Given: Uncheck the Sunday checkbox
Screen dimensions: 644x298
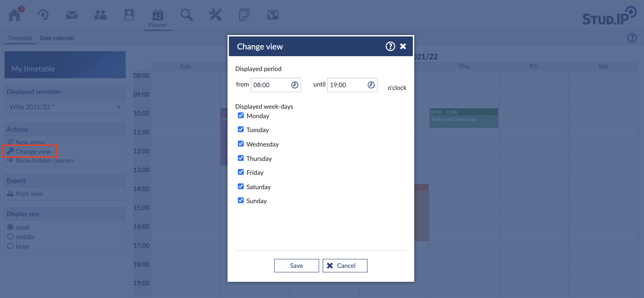Looking at the screenshot, I should [241, 200].
